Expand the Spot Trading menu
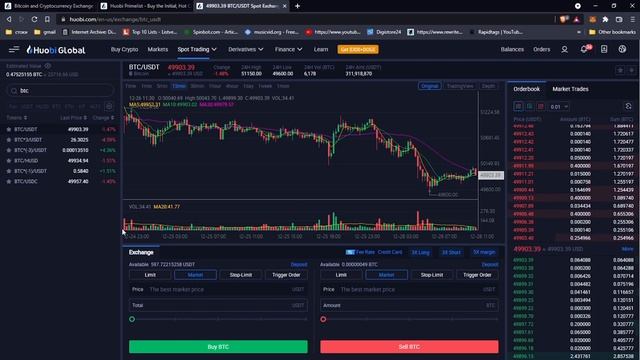 tap(197, 49)
